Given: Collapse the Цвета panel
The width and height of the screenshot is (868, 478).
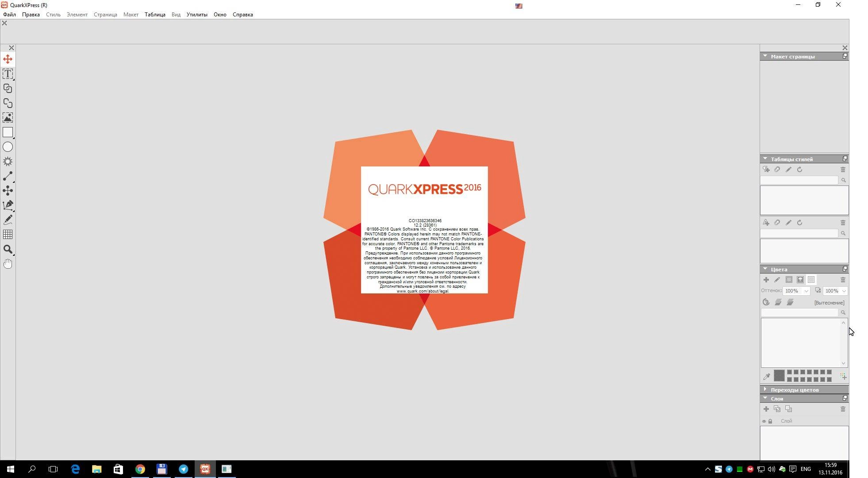Looking at the screenshot, I should tap(765, 269).
